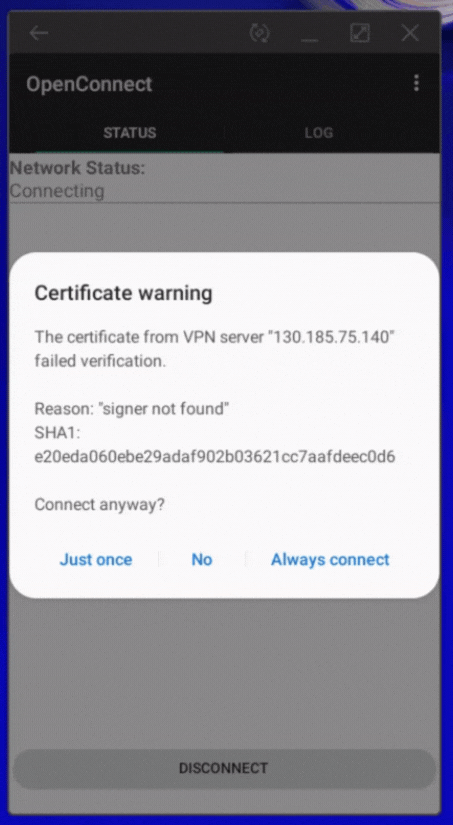
Task: Click the server IP 130.185.75.140 message
Action: click(x=214, y=348)
